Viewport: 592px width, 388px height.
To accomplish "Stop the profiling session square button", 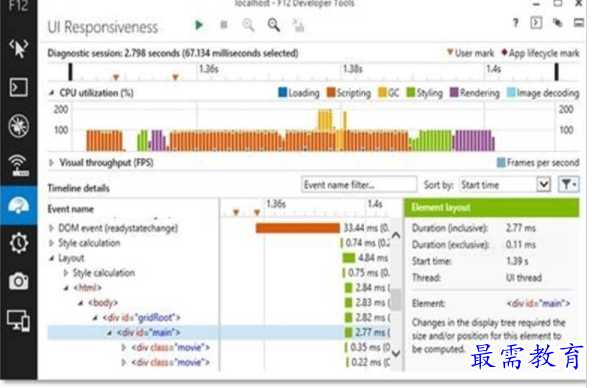I will point(224,25).
